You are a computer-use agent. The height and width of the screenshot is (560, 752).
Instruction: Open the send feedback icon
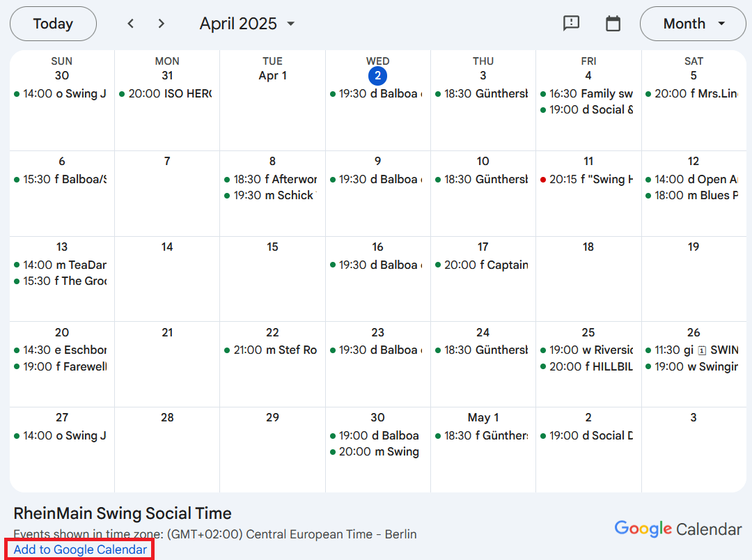571,24
